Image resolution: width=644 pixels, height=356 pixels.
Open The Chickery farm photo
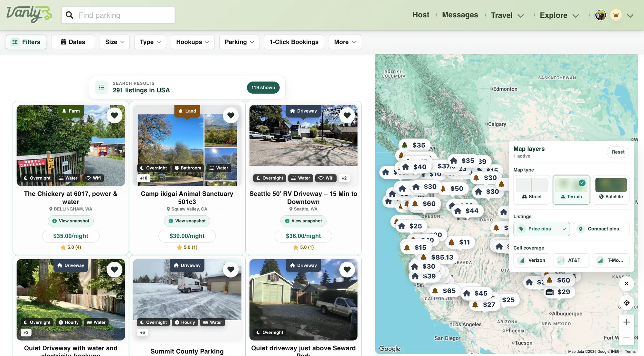pos(71,145)
